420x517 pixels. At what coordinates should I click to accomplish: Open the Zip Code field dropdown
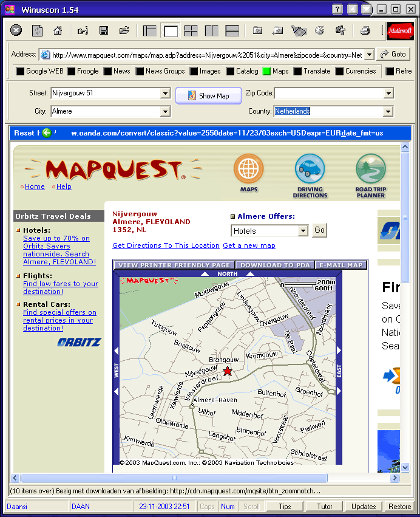pyautogui.click(x=388, y=94)
